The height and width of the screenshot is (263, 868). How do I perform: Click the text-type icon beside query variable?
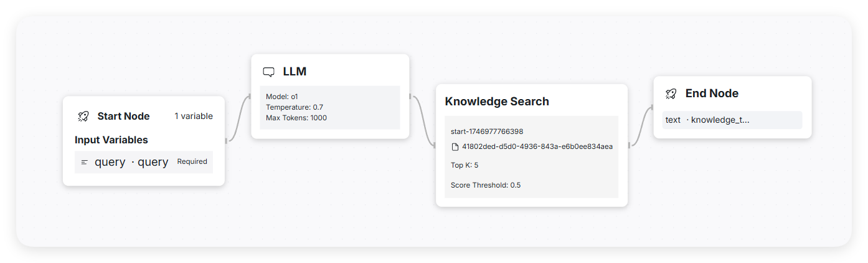85,162
